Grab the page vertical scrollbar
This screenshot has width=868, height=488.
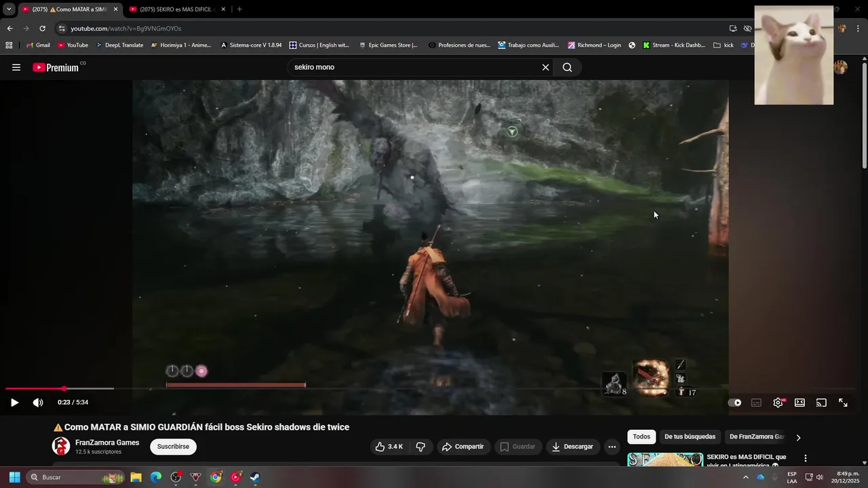[864, 115]
